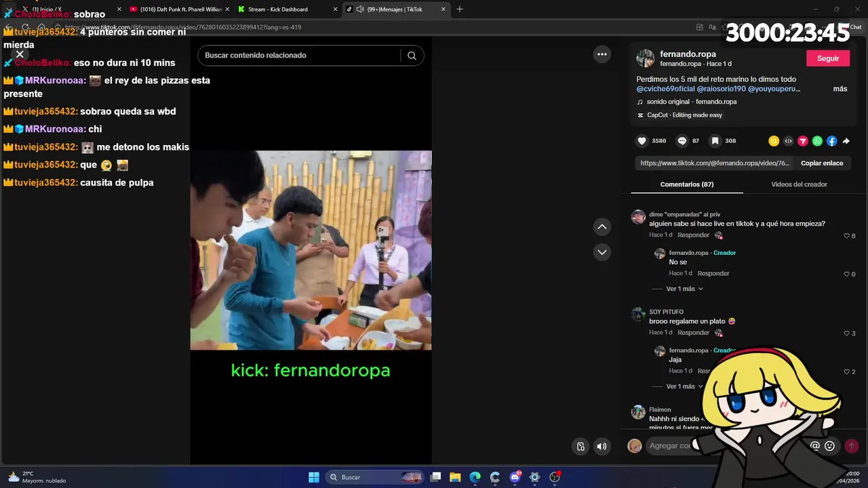Open comments via the speech bubble icon

[682, 141]
